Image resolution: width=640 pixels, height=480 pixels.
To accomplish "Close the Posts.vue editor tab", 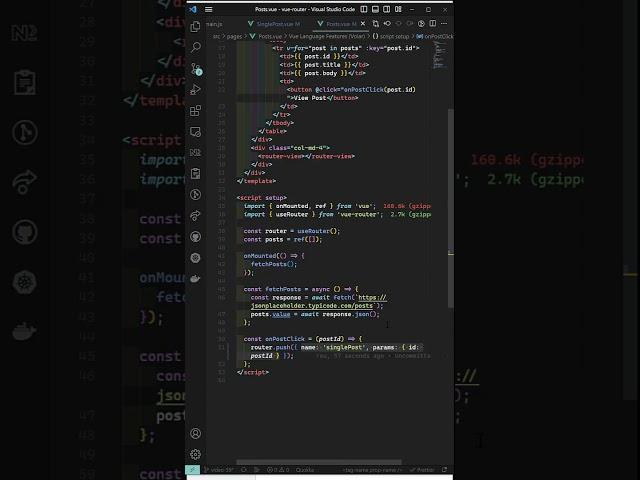I will (363, 24).
